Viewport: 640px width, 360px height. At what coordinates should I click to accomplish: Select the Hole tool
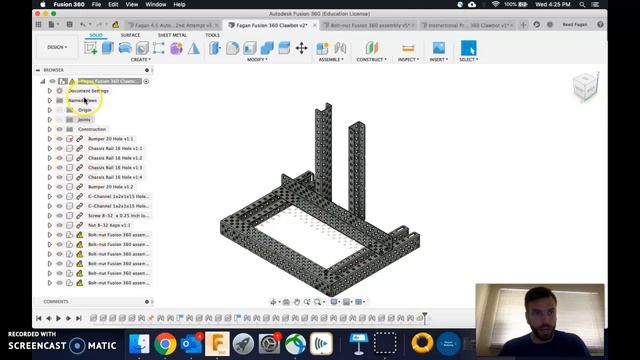142,48
